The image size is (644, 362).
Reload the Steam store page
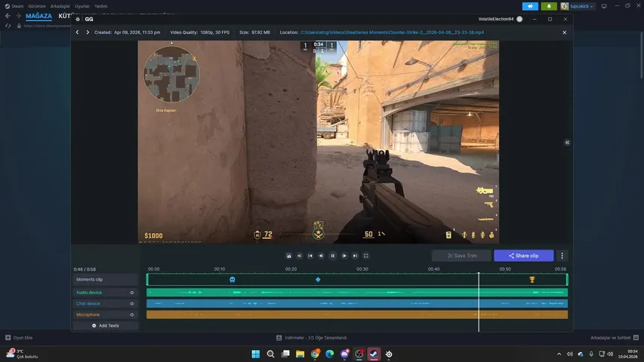8,26
